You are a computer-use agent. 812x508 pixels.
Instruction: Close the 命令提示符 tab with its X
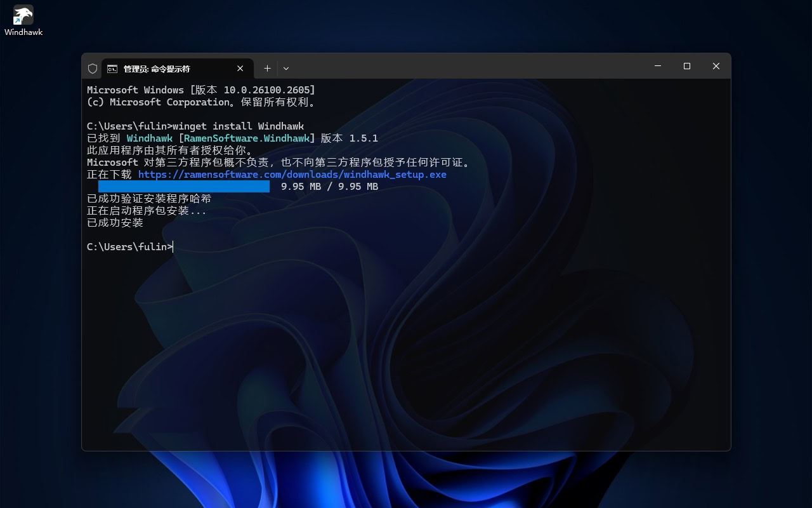(x=240, y=68)
